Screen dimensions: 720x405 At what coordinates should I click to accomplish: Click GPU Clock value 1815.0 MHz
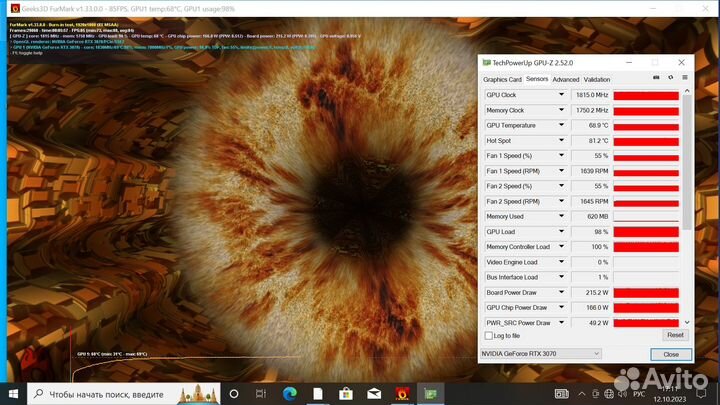click(x=592, y=95)
